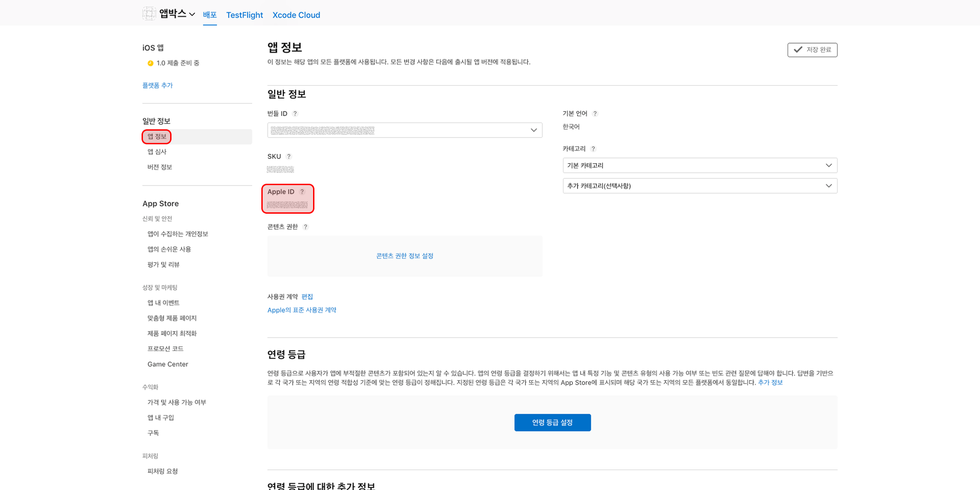Open 평가 및 리뷰 page
Screen dimensions: 980x490
(x=163, y=265)
